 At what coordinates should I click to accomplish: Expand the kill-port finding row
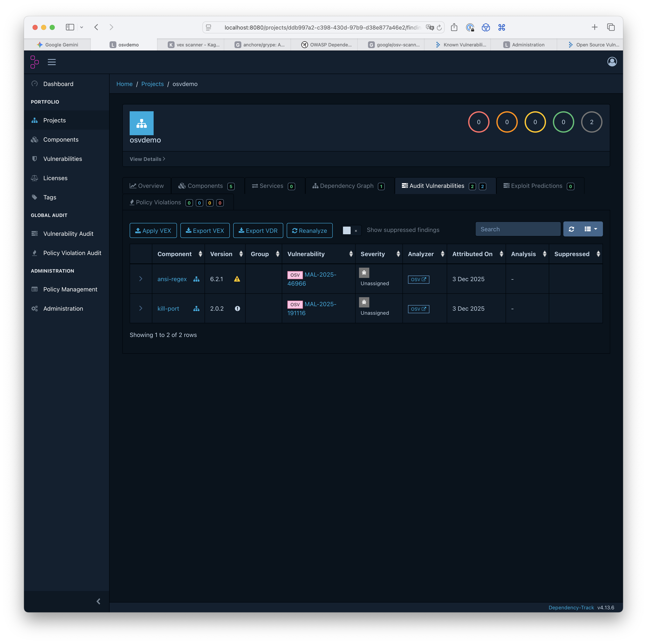(141, 309)
